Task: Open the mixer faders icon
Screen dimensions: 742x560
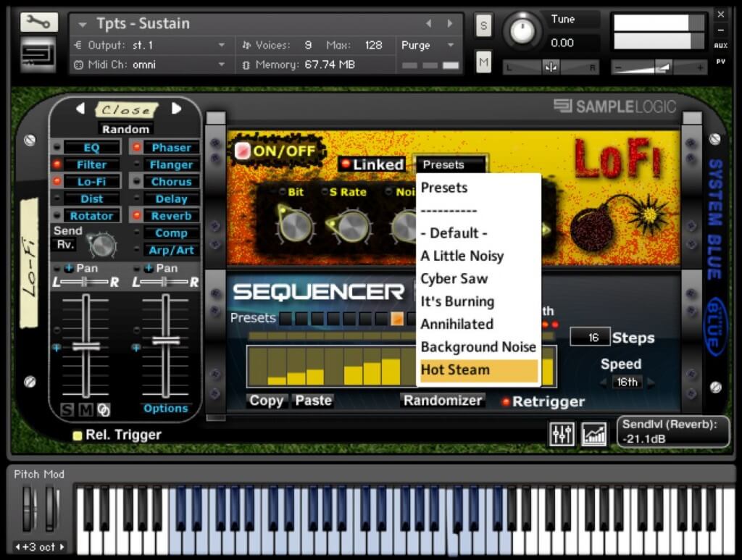Action: point(562,433)
